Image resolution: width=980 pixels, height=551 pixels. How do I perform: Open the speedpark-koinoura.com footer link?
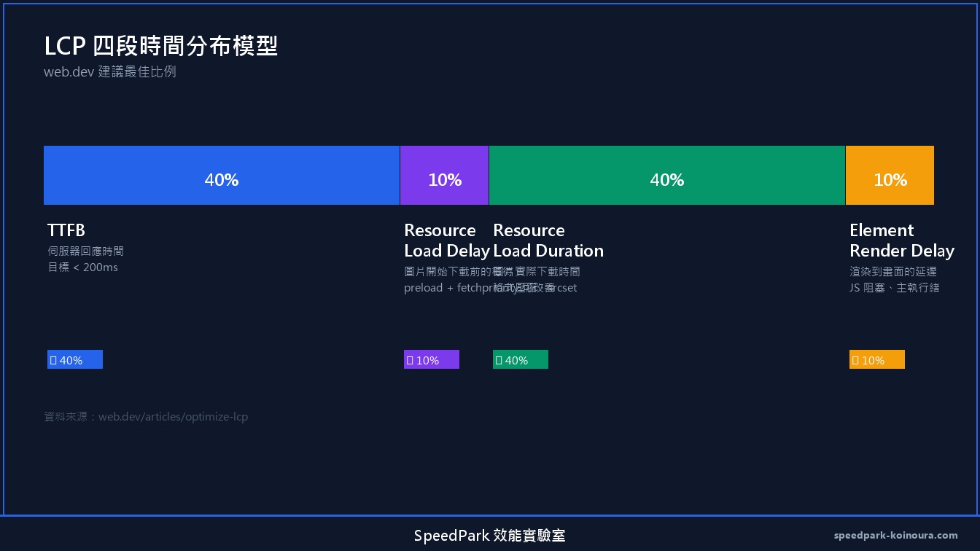(x=896, y=536)
